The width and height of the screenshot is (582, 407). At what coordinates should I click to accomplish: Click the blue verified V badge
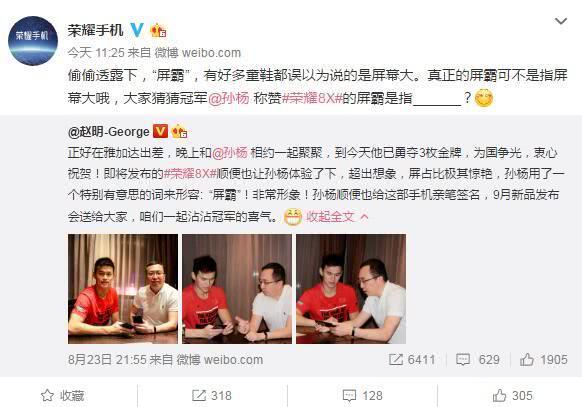coord(137,30)
